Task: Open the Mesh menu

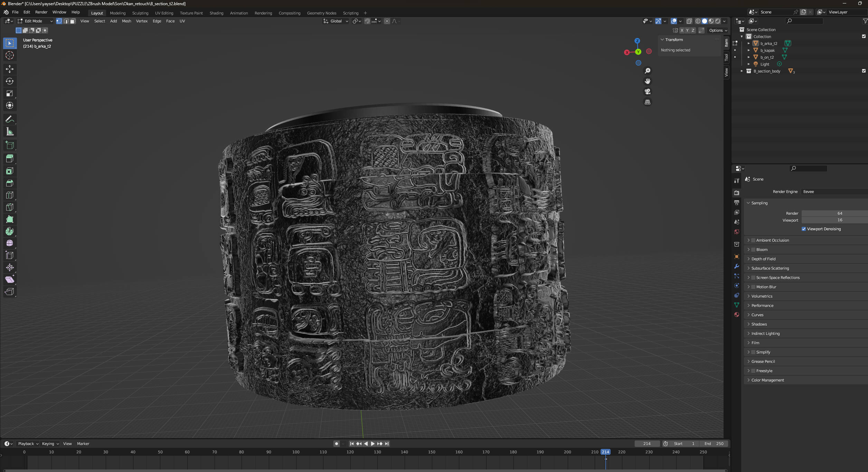Action: pos(126,21)
